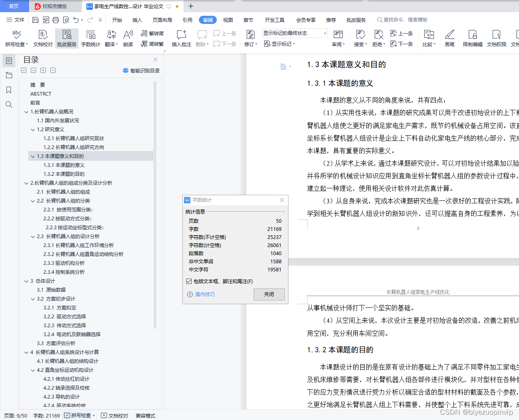Open the markup display state combo box

295,33
